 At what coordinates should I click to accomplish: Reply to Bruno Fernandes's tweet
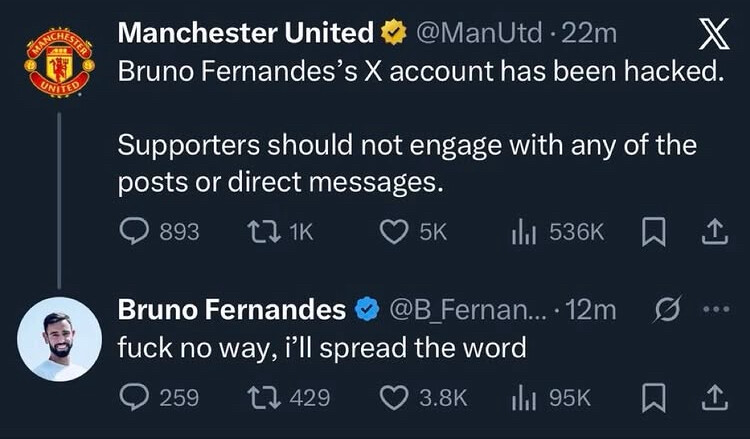pyautogui.click(x=134, y=397)
